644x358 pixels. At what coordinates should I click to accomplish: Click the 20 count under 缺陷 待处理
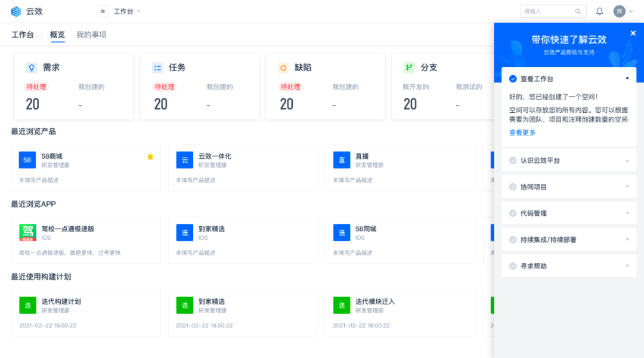[287, 104]
